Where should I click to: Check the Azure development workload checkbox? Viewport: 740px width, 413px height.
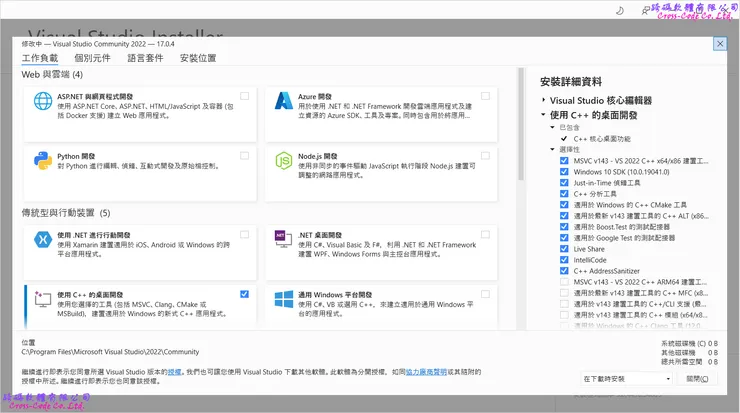pos(485,96)
